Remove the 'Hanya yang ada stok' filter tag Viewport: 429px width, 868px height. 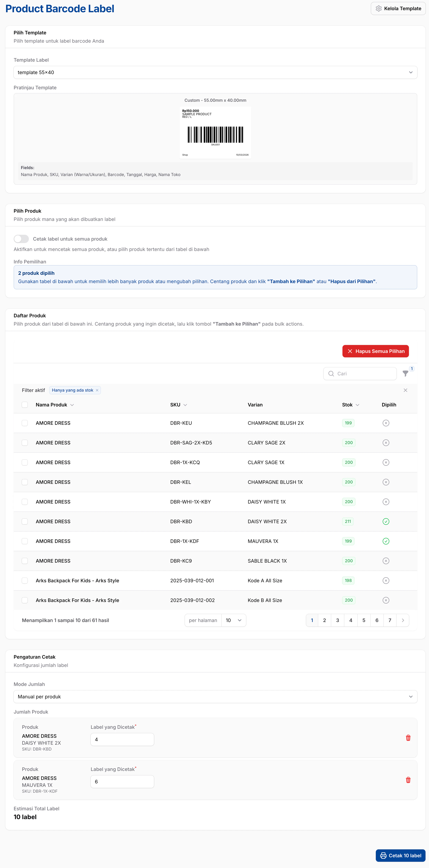pos(97,390)
